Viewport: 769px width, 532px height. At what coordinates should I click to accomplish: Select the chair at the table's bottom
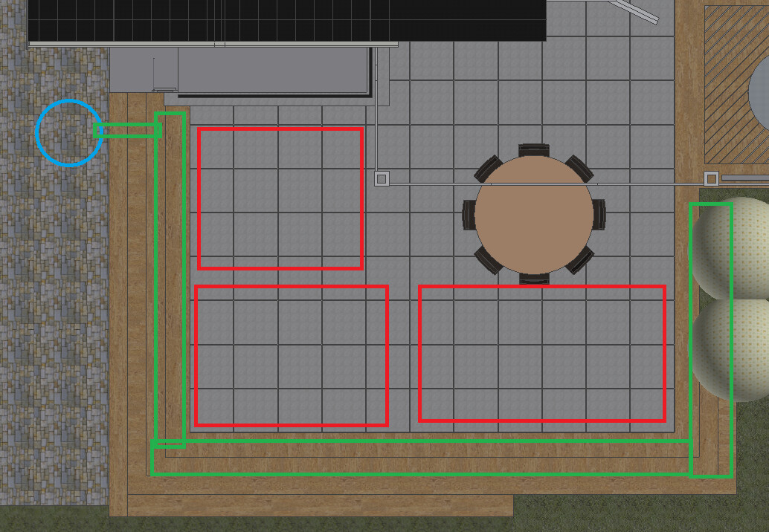[x=534, y=279]
